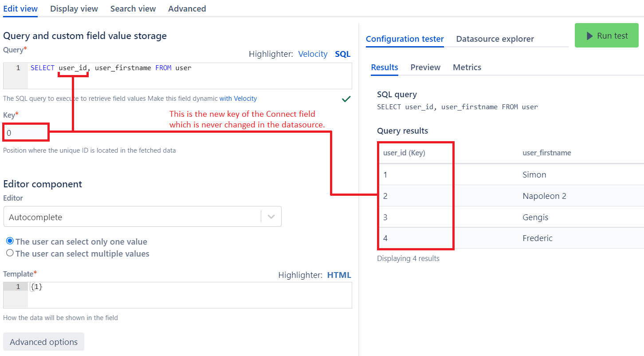Image resolution: width=644 pixels, height=356 pixels.
Task: Select 'The user can select multiple values'
Action: pyautogui.click(x=10, y=253)
